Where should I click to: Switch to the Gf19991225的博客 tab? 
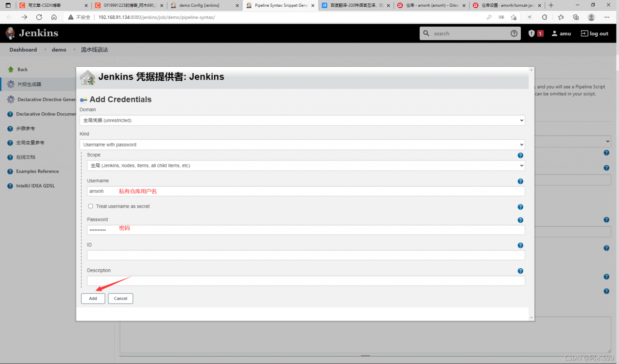tap(130, 5)
